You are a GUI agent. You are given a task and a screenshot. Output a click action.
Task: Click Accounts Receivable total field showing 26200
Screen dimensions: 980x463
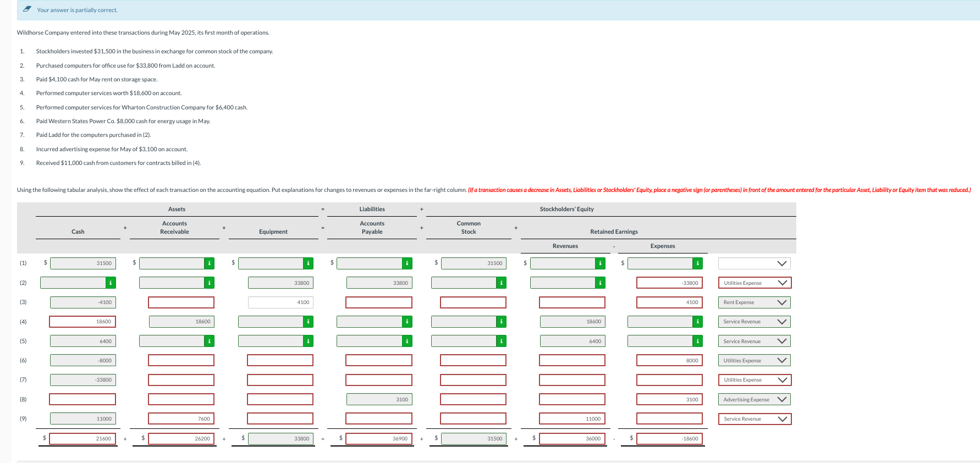181,439
